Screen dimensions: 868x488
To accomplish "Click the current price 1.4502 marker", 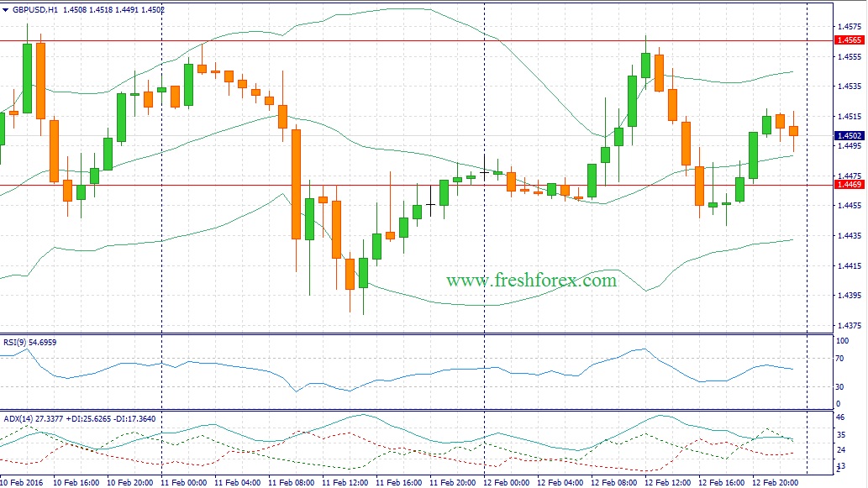I will pyautogui.click(x=847, y=135).
